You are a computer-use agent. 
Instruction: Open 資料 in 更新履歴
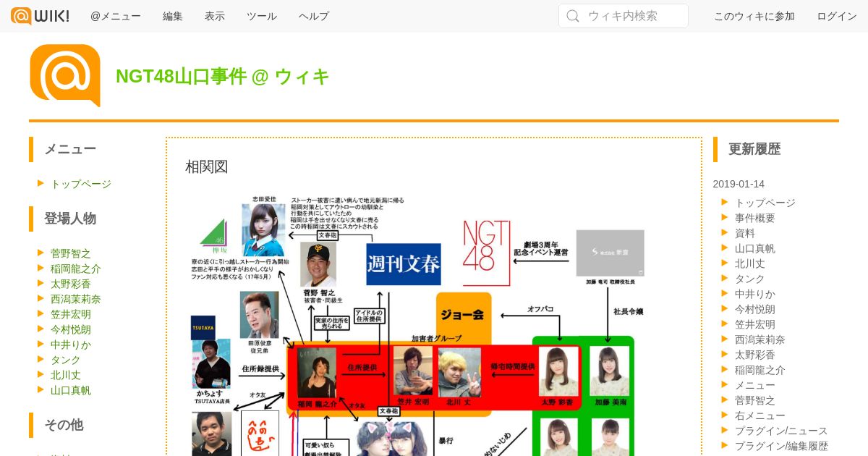(x=745, y=233)
